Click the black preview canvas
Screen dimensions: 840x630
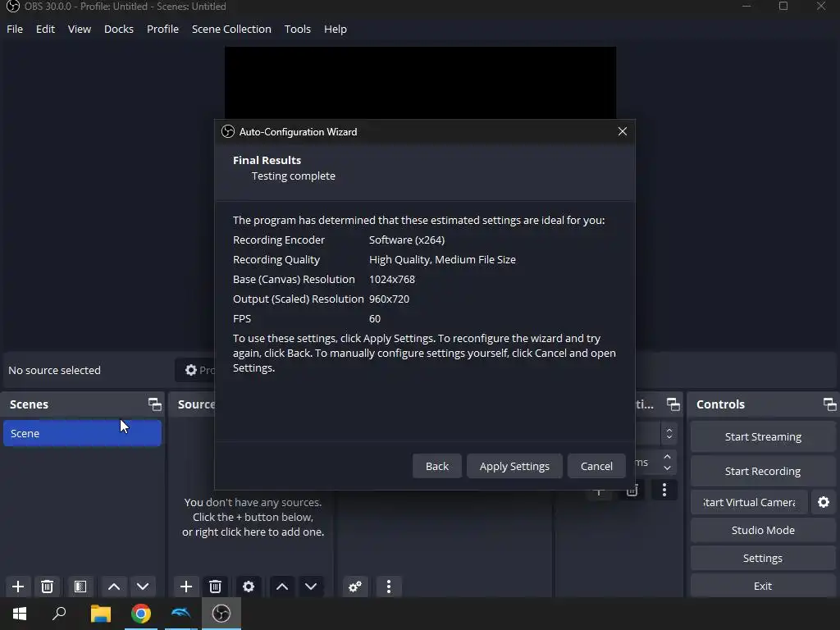[x=420, y=82]
